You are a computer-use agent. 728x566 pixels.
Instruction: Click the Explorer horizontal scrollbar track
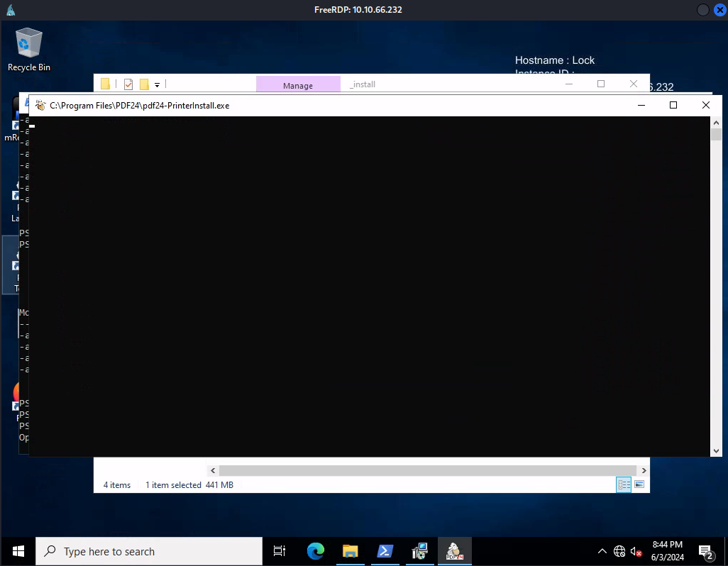pos(427,470)
